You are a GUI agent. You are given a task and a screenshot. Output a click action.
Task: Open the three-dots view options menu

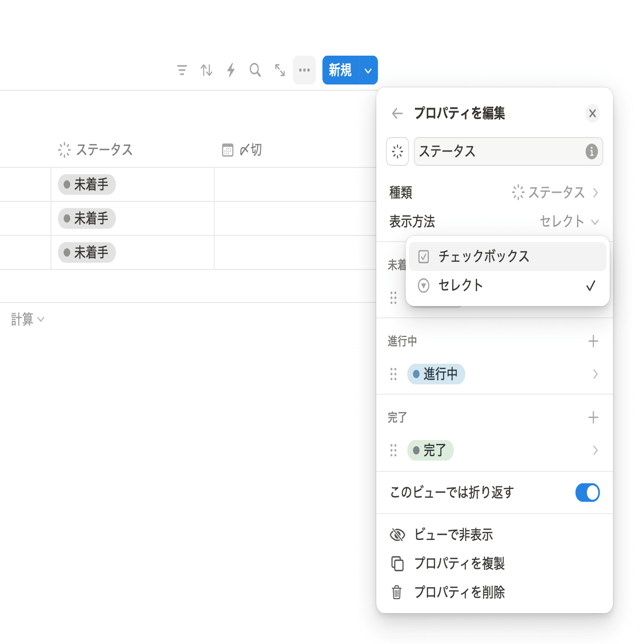[x=304, y=70]
